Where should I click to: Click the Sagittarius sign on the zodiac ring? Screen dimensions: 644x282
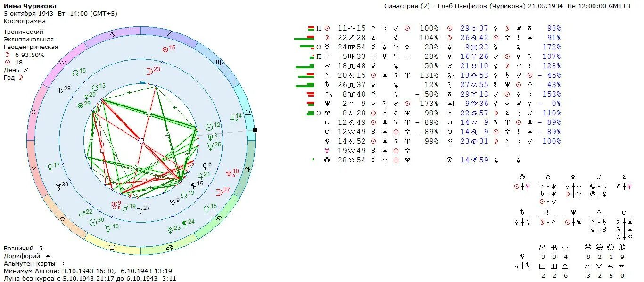[x=170, y=34]
